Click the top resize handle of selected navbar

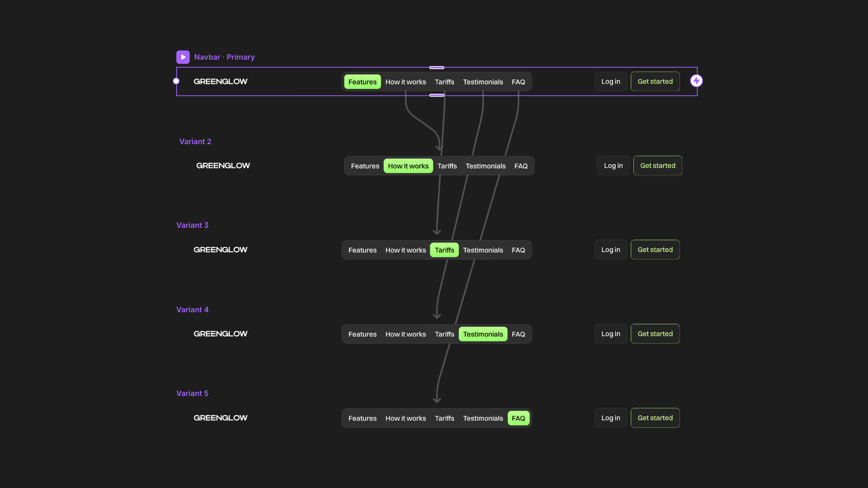pyautogui.click(x=437, y=68)
